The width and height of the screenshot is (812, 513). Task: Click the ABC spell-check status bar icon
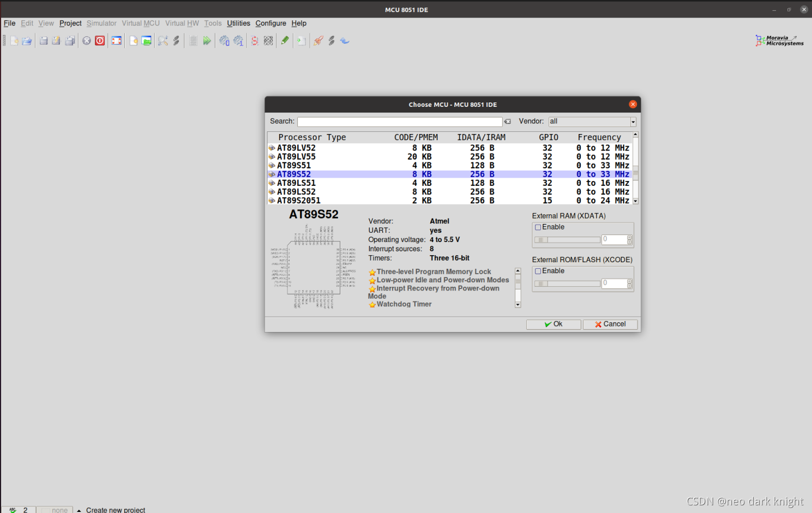pyautogui.click(x=13, y=510)
